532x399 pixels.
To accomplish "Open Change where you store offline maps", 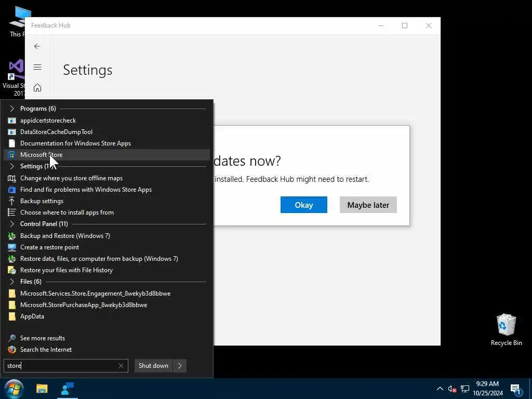I will pyautogui.click(x=107, y=178).
